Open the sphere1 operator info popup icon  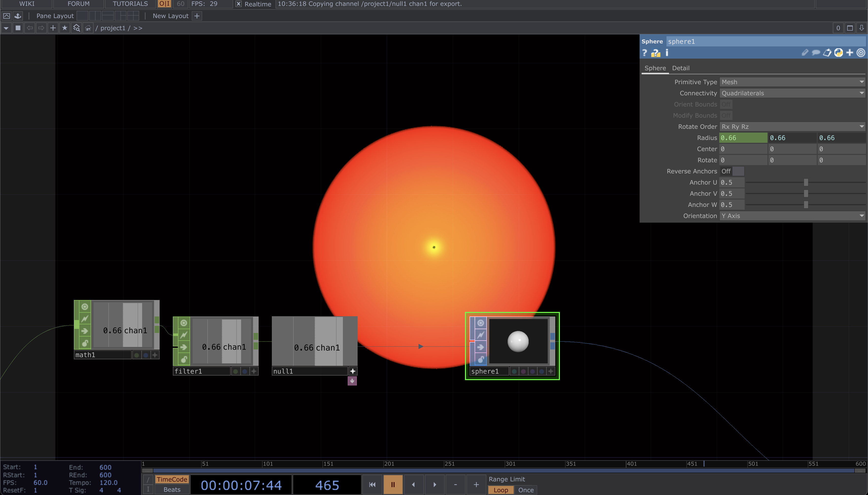tap(667, 53)
